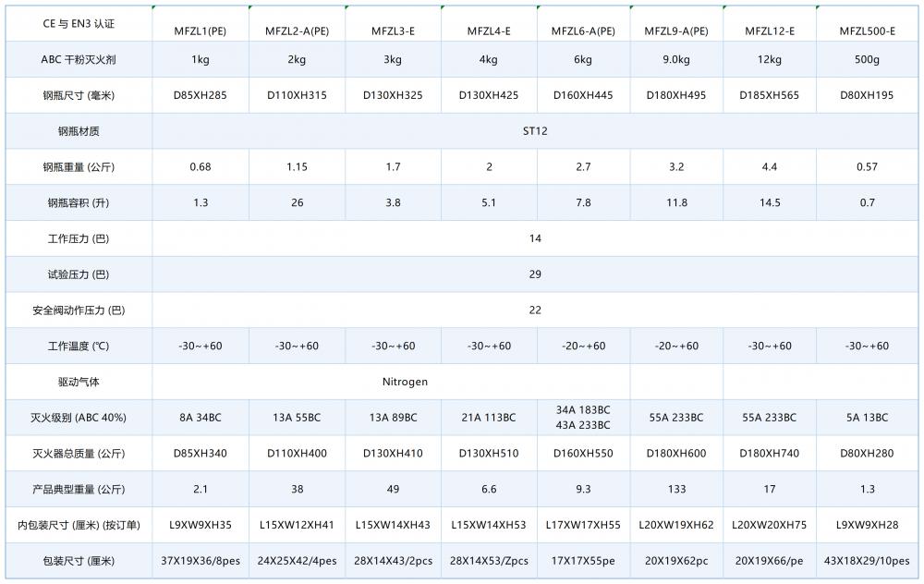Select the typical weight value 133
Screen dimensions: 924x584
click(675, 489)
